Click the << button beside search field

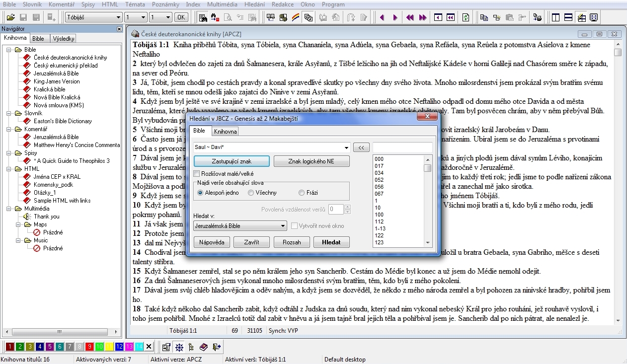coord(361,147)
